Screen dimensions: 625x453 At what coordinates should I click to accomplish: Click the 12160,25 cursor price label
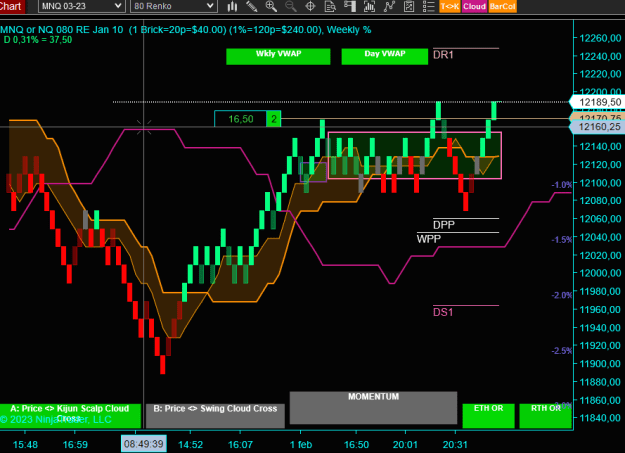pyautogui.click(x=597, y=127)
